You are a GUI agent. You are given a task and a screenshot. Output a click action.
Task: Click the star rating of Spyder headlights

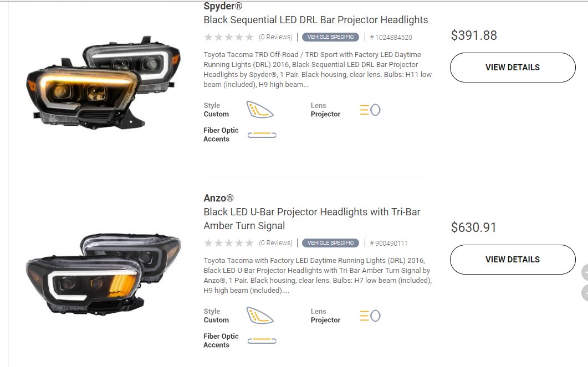click(229, 37)
